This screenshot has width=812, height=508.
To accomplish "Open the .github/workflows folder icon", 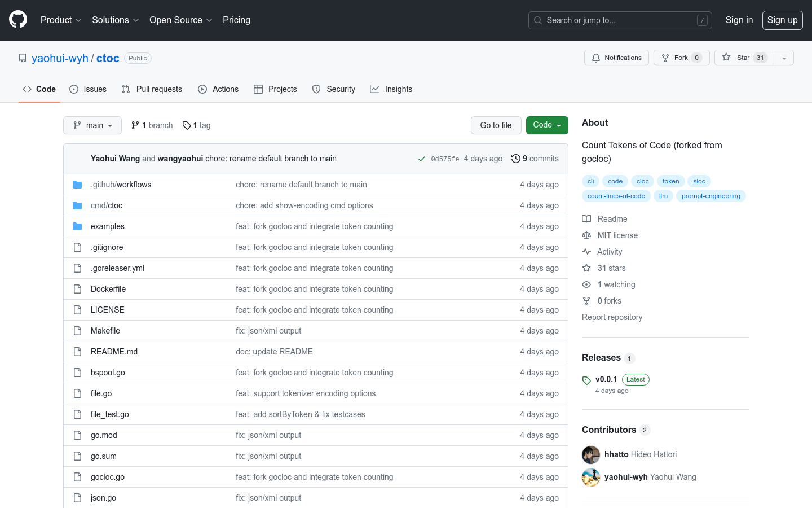I will pos(77,185).
